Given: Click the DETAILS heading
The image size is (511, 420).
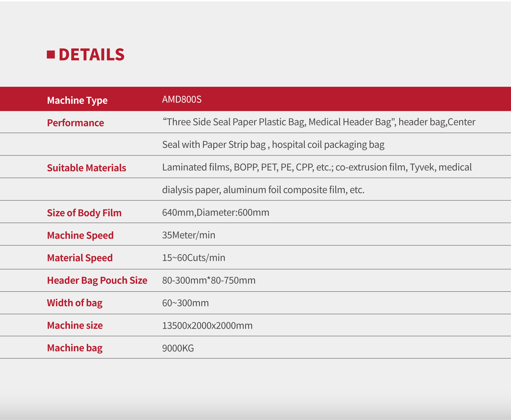Looking at the screenshot, I should point(91,55).
